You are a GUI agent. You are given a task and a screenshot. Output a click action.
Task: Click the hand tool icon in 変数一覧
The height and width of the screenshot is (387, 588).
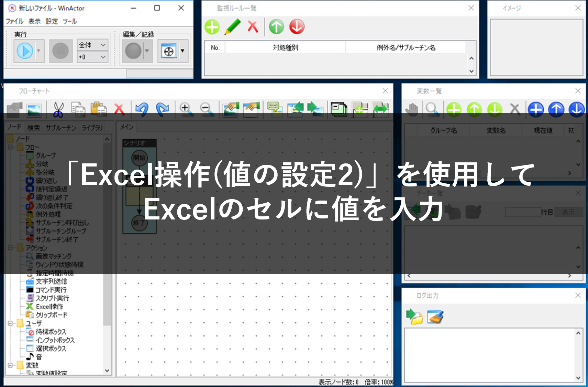tap(412, 109)
